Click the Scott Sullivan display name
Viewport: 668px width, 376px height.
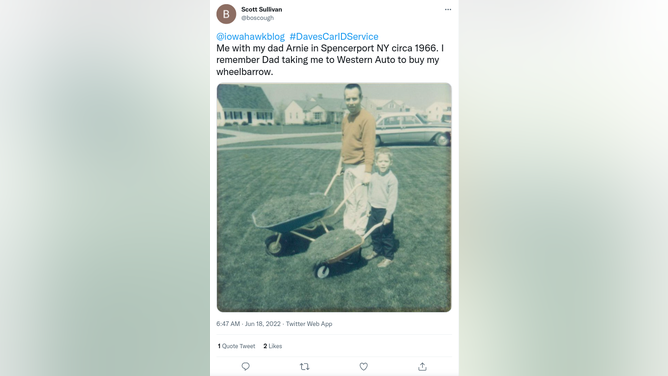(x=262, y=9)
